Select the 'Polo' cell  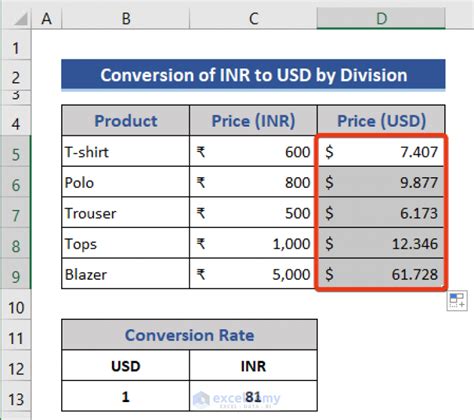click(x=126, y=181)
